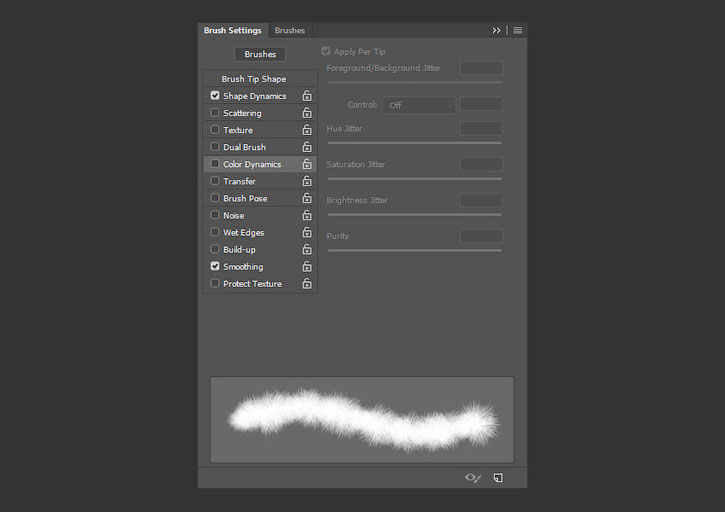Enable the Build-up checkbox
This screenshot has height=512, width=725.
[x=215, y=249]
